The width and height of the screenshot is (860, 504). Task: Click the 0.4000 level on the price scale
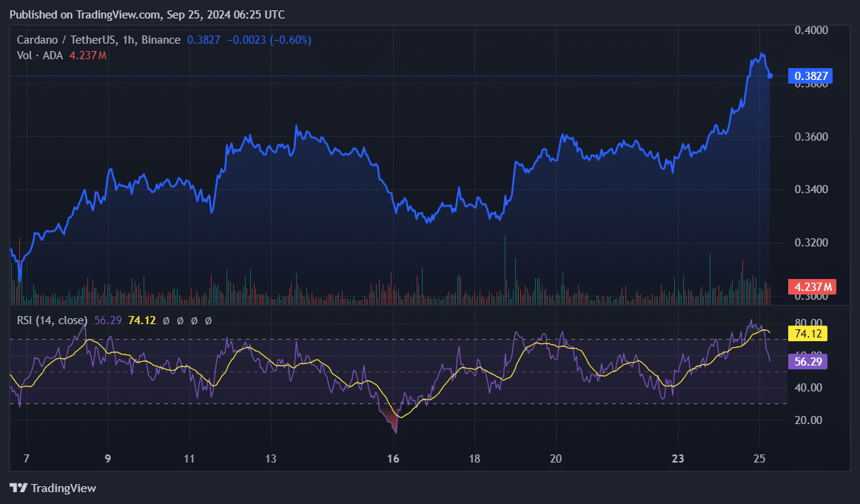click(x=810, y=29)
